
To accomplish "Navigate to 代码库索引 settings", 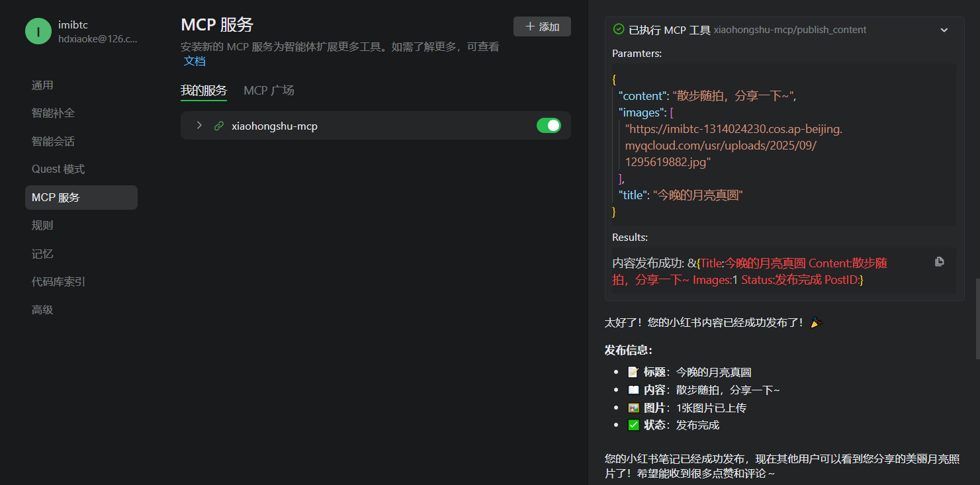I will (x=58, y=282).
